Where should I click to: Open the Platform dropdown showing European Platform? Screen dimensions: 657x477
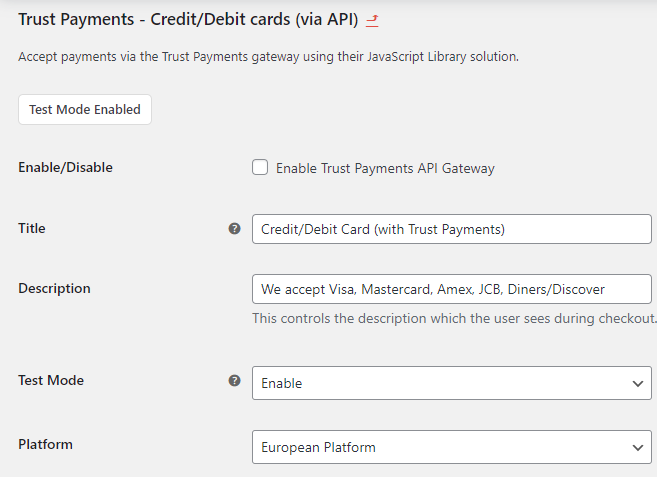coord(440,447)
